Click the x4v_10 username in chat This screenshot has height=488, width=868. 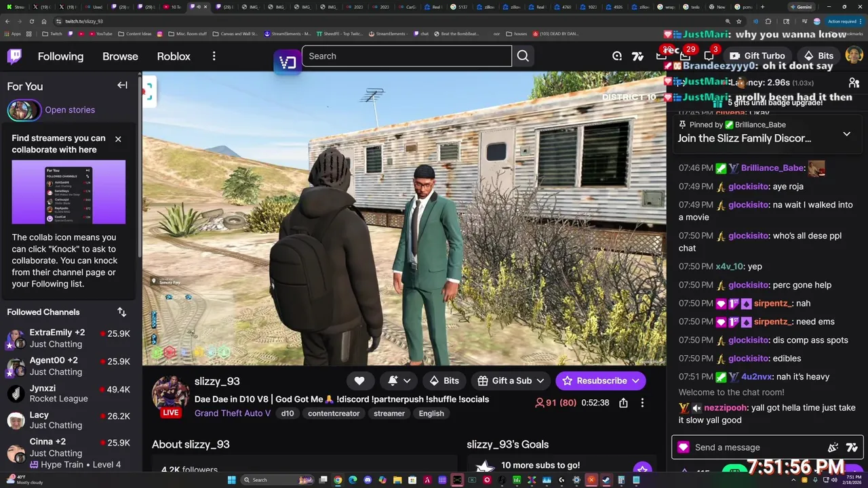tap(730, 267)
